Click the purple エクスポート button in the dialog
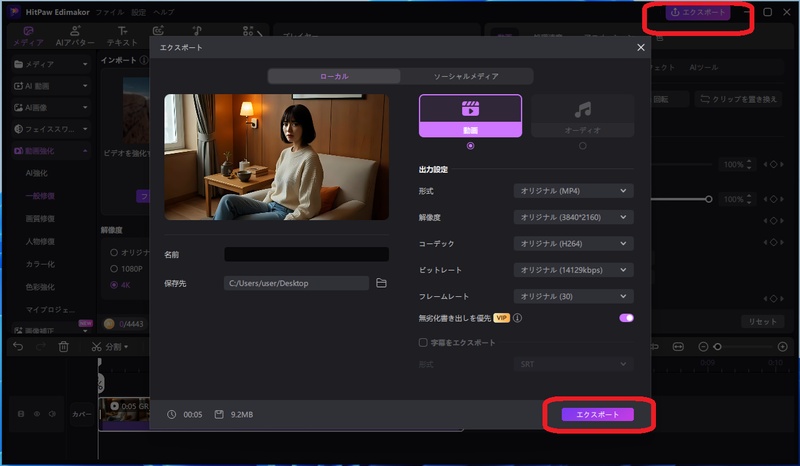 pos(597,414)
